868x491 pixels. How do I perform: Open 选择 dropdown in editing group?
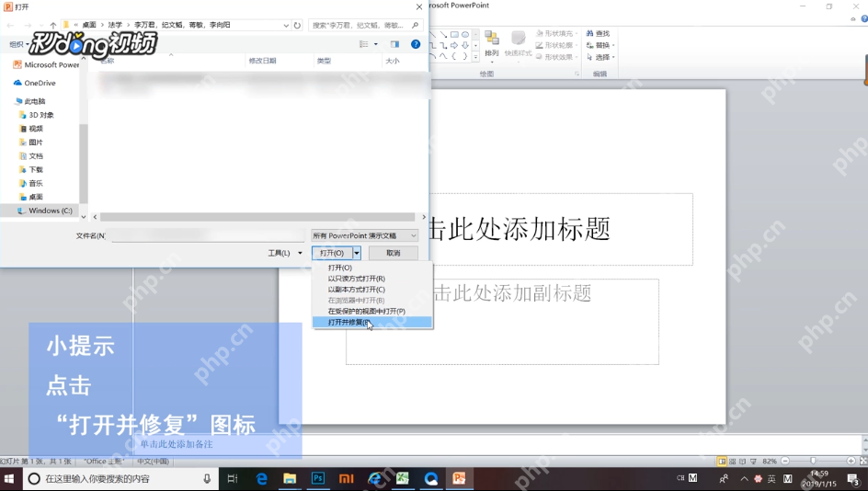tap(600, 57)
